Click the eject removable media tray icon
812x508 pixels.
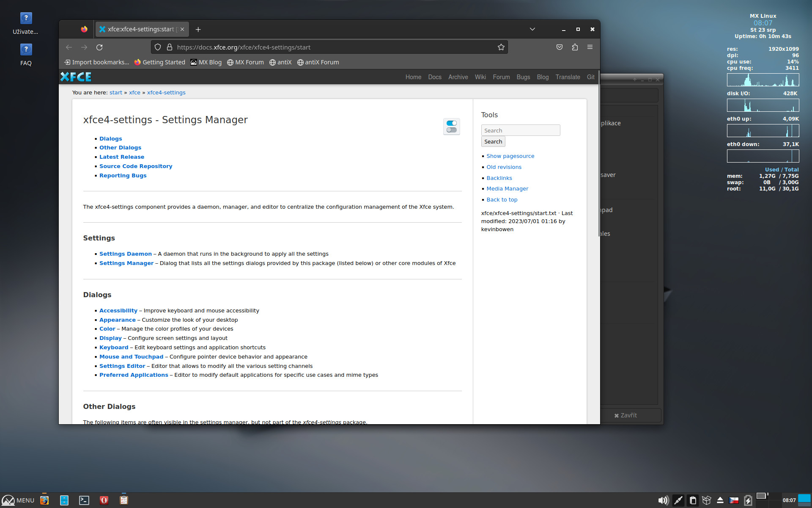[x=720, y=500]
